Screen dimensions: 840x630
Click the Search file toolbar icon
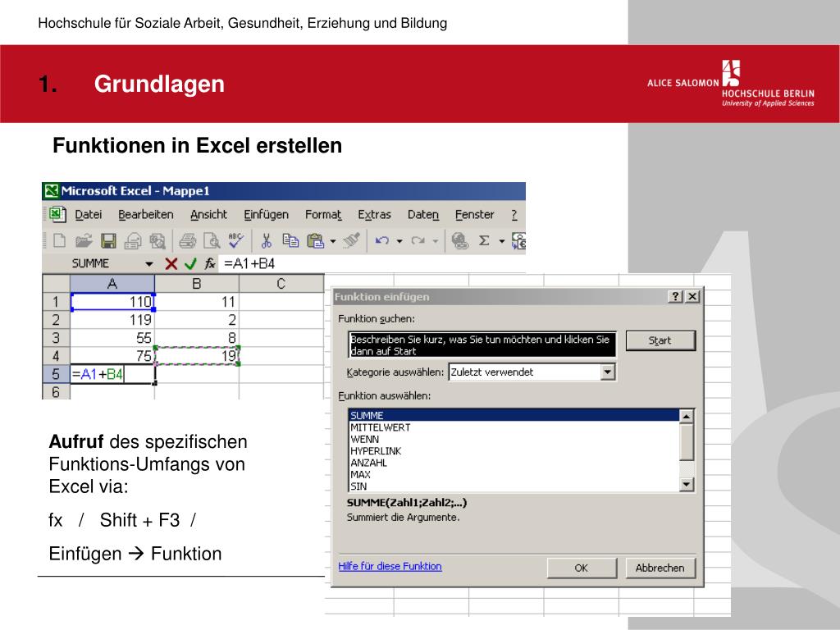click(157, 241)
